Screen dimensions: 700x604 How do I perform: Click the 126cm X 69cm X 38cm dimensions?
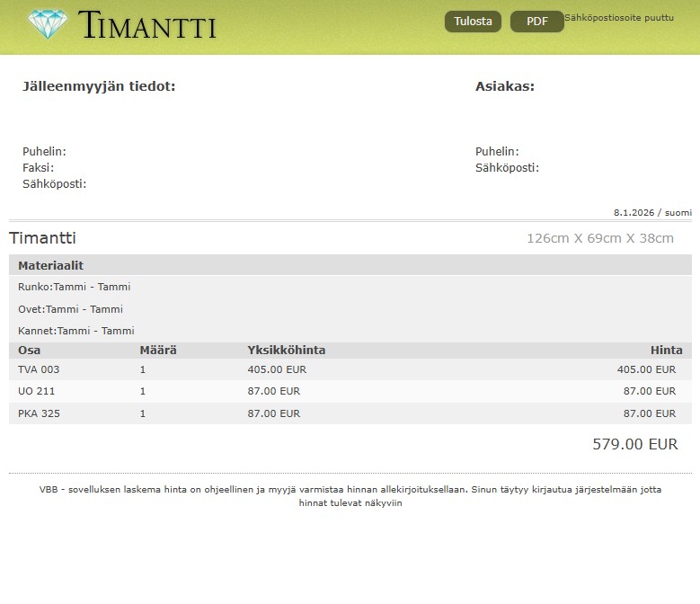(599, 238)
